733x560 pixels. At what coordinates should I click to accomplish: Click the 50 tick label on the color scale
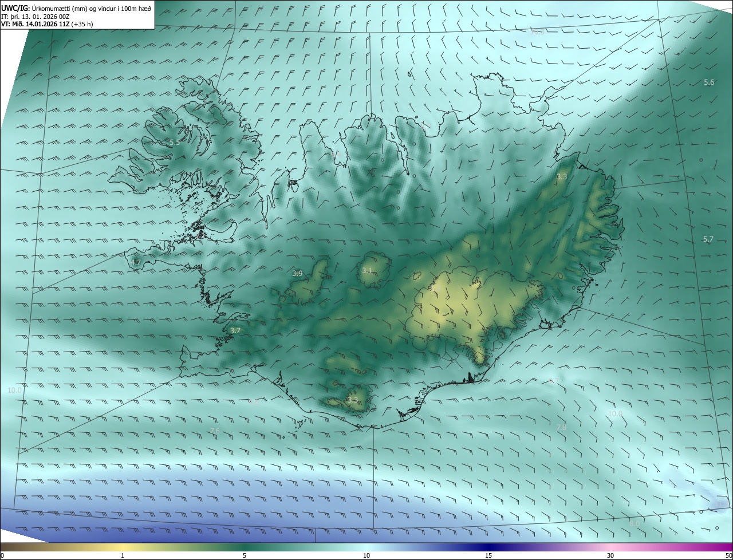click(x=728, y=555)
